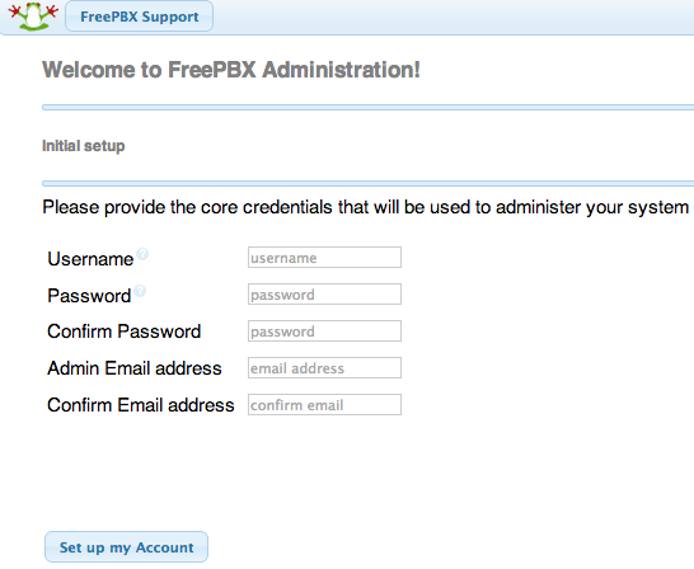
Task: Click the help icon beside Username
Action: pyautogui.click(x=142, y=255)
